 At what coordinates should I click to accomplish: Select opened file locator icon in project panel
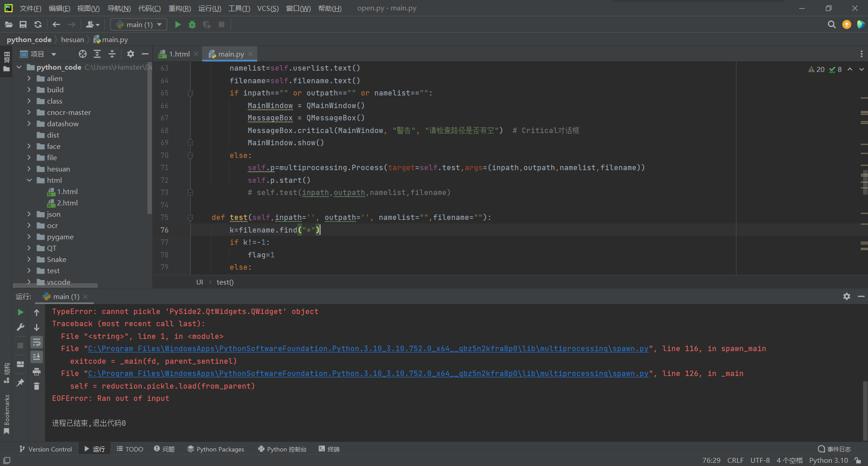tap(82, 54)
